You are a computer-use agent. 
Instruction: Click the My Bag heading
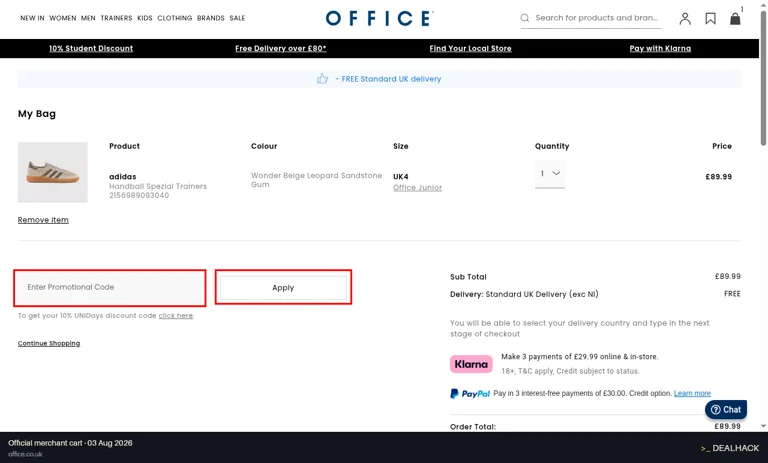pos(37,114)
